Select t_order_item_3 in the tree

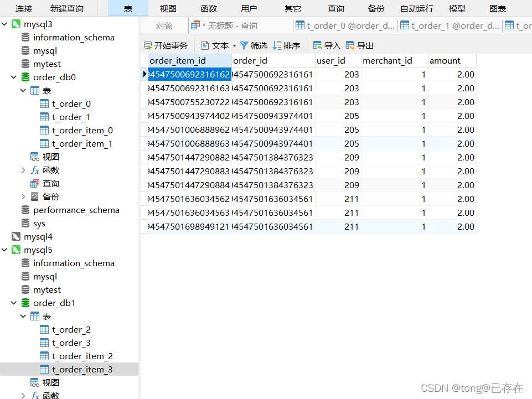coord(69,370)
